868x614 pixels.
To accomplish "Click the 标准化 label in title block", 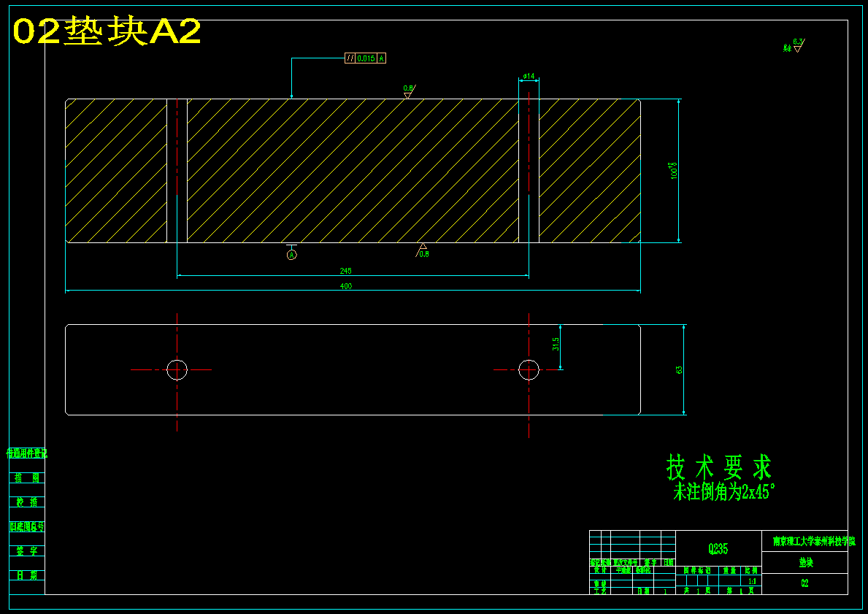I will (x=643, y=570).
